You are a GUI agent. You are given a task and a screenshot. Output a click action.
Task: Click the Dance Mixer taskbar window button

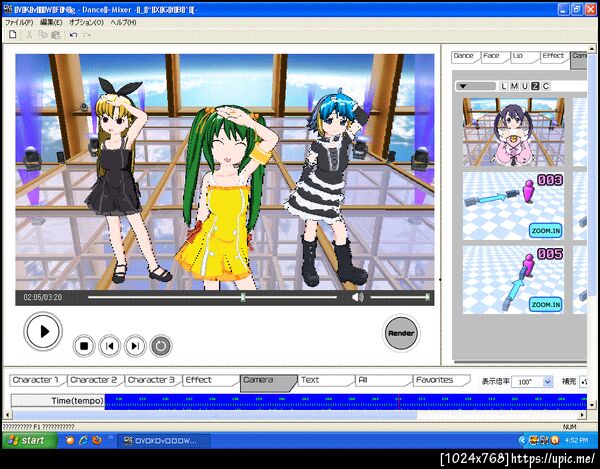(163, 441)
